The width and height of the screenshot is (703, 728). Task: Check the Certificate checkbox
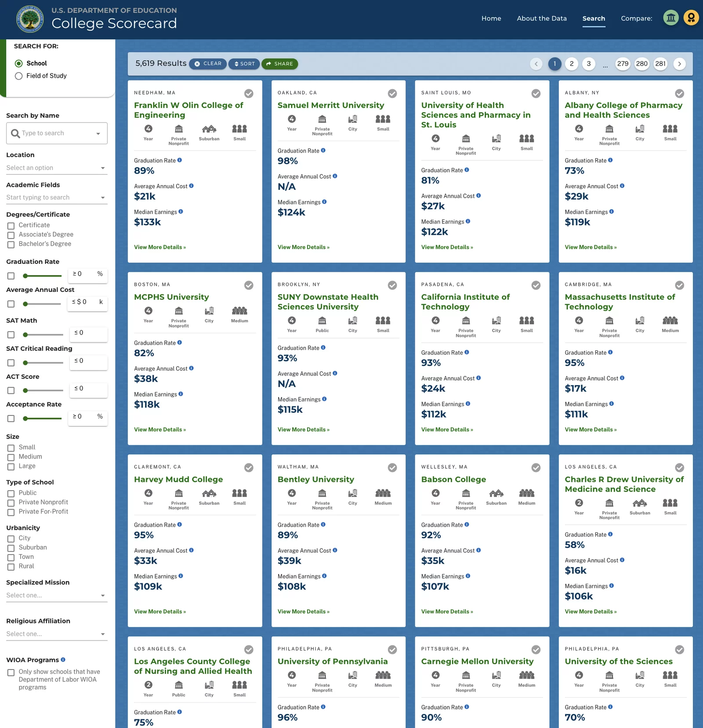click(x=11, y=226)
